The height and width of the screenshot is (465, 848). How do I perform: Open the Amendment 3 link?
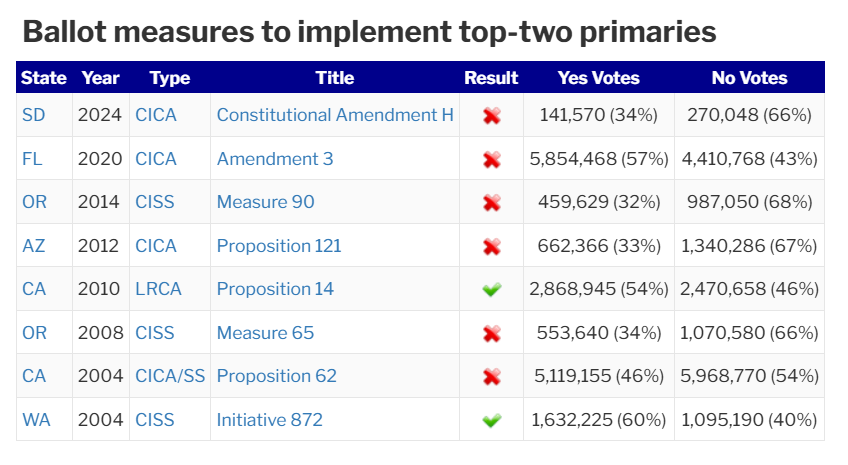pyautogui.click(x=275, y=159)
